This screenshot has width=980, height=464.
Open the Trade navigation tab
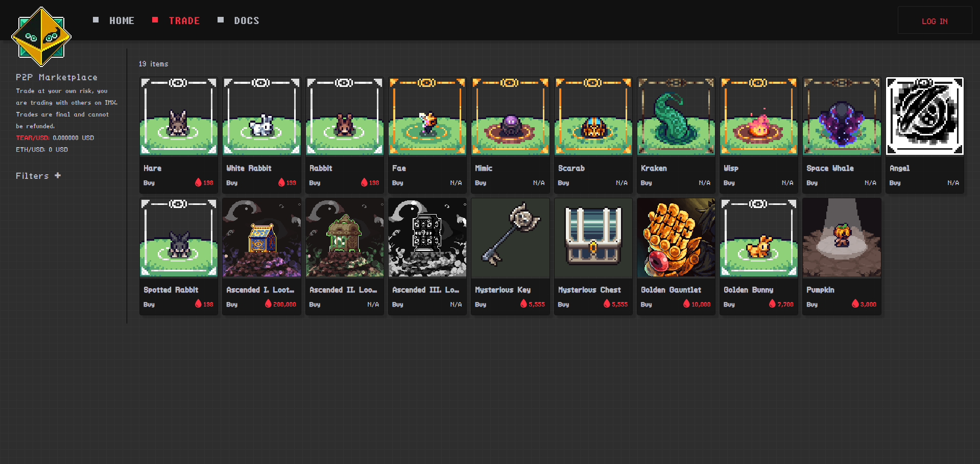(184, 21)
